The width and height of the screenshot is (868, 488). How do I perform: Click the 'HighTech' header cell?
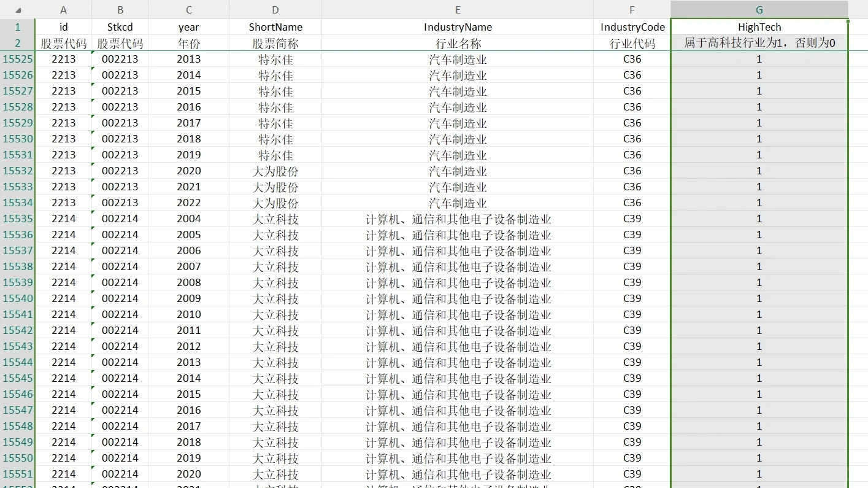point(759,27)
